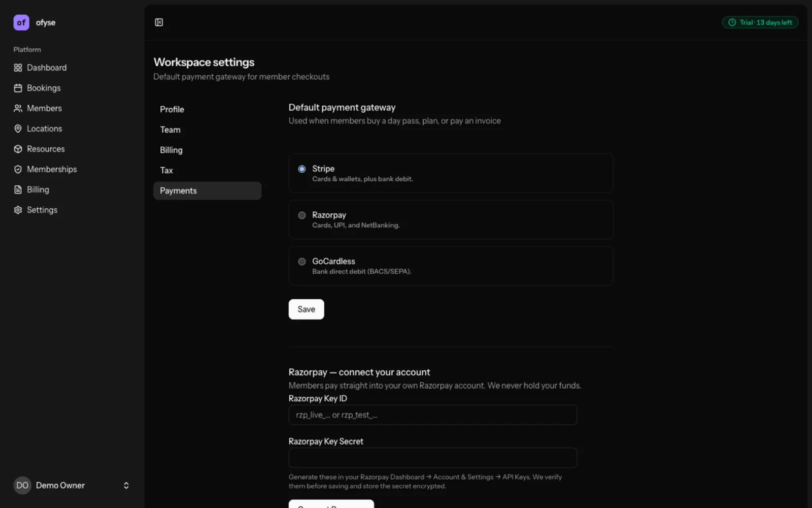812x508 pixels.
Task: Click the Stripe option card description
Action: tap(362, 179)
